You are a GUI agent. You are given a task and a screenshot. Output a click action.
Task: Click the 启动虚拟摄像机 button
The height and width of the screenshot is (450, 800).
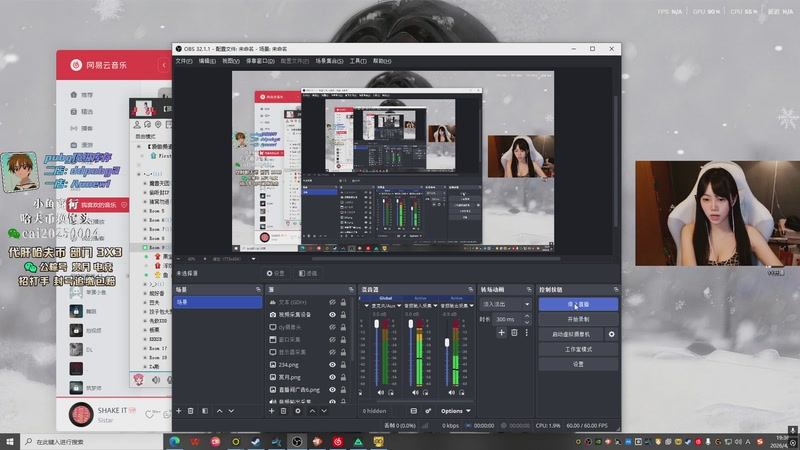571,334
